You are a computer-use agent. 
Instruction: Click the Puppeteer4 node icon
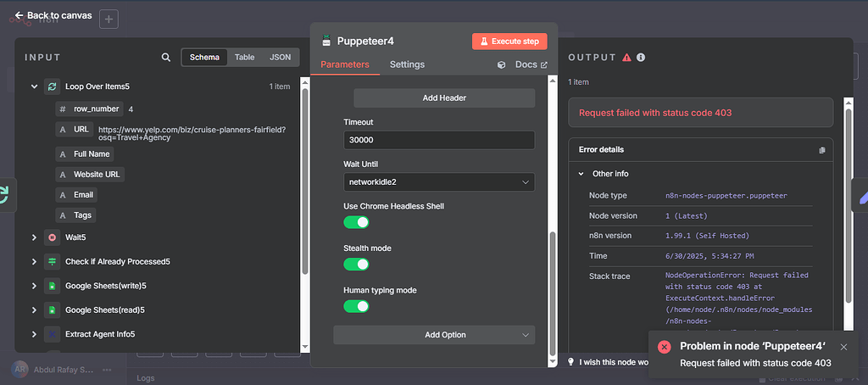click(x=326, y=41)
